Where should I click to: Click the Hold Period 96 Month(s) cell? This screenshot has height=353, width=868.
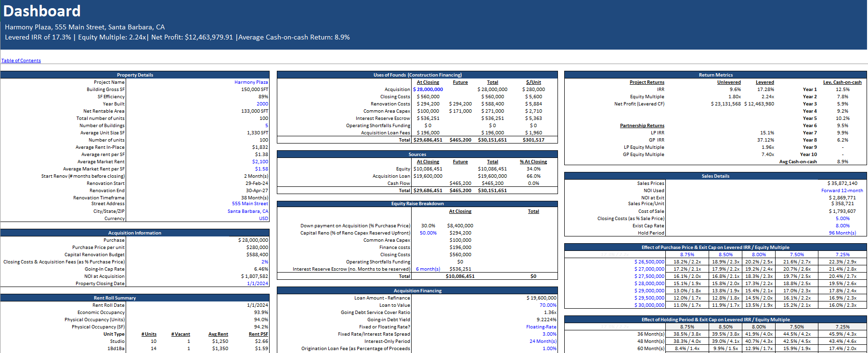tap(842, 233)
